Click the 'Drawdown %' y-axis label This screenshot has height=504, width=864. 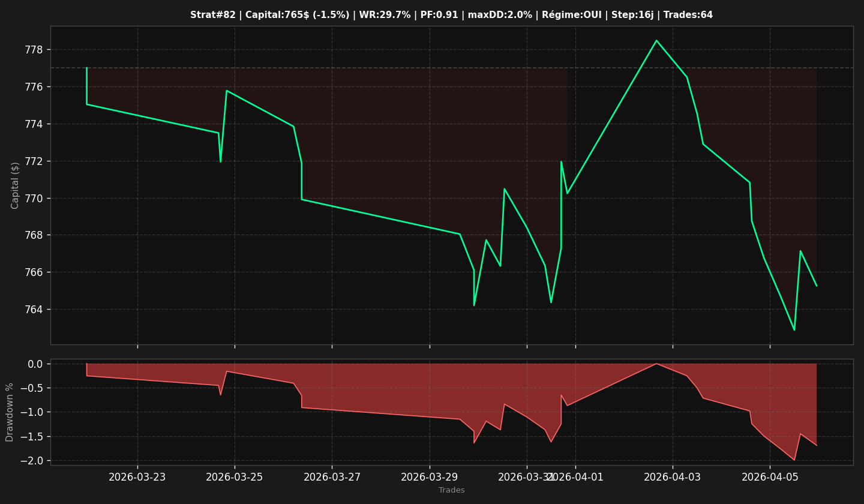coord(10,412)
